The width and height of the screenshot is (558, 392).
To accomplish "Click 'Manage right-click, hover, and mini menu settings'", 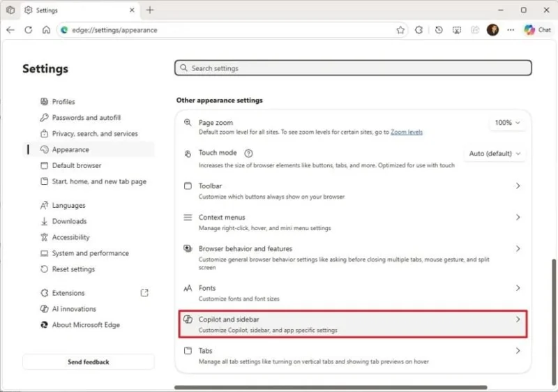I will [x=264, y=228].
